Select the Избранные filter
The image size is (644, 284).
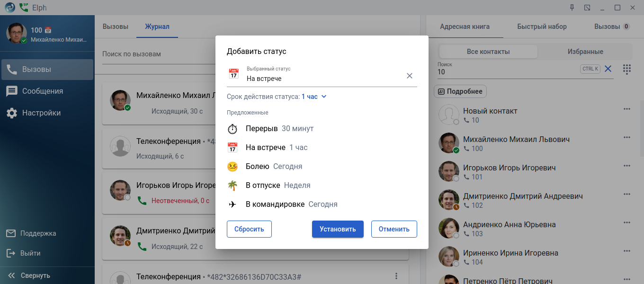(x=585, y=52)
